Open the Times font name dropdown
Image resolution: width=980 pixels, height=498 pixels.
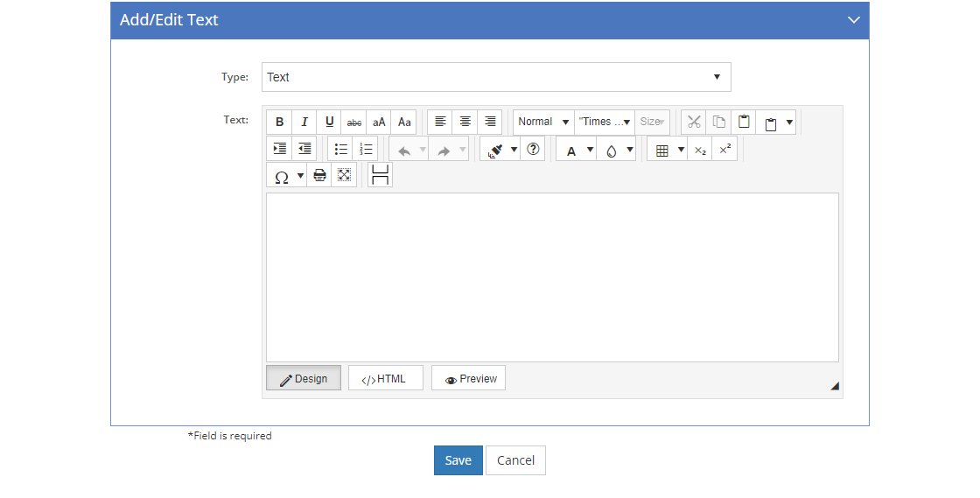[605, 122]
